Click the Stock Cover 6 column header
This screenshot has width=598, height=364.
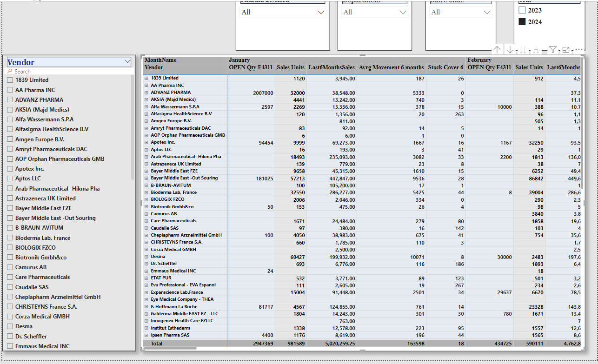(446, 67)
